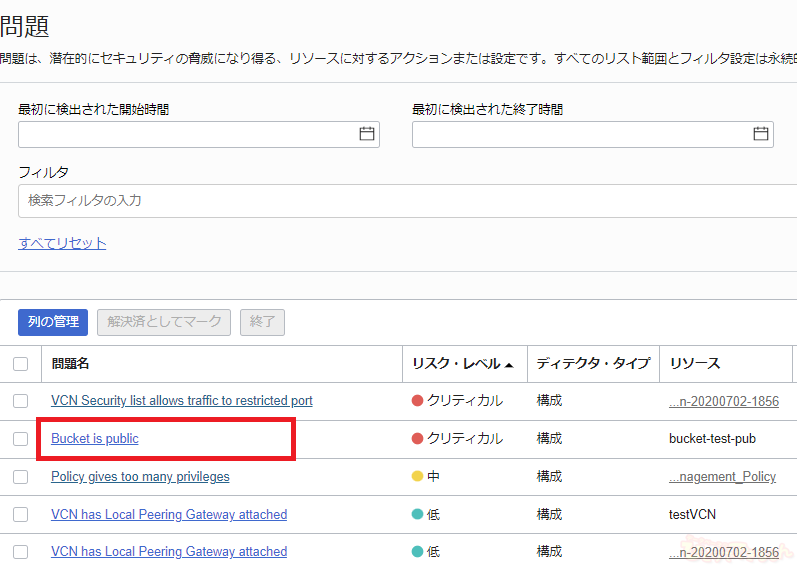Open Policy gives too many privileges link
Viewport: 797px width, 565px height.
coord(140,477)
